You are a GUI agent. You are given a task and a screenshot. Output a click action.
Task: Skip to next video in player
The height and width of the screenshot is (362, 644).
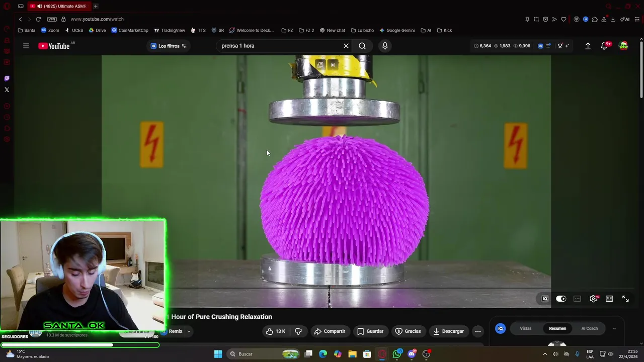[x=333, y=65]
